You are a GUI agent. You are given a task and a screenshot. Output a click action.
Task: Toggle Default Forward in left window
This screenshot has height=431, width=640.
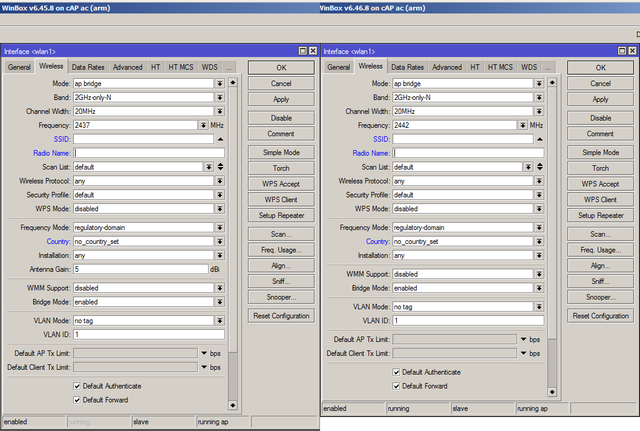coord(77,400)
